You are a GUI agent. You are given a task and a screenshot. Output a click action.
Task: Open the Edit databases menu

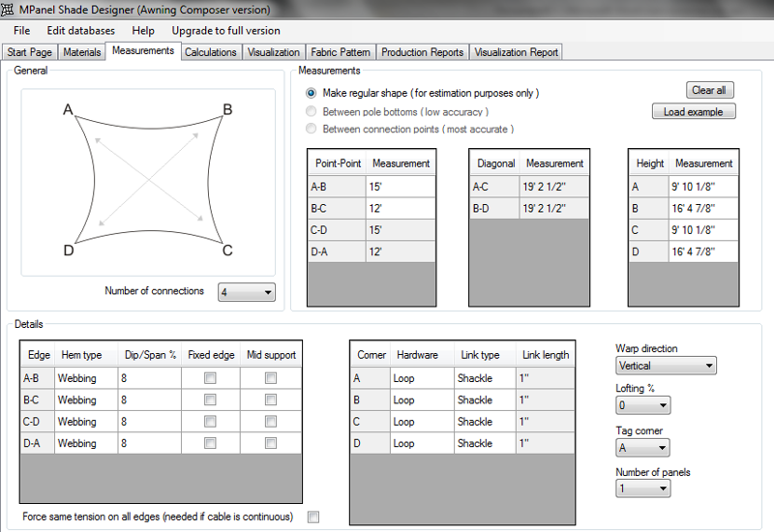(81, 31)
